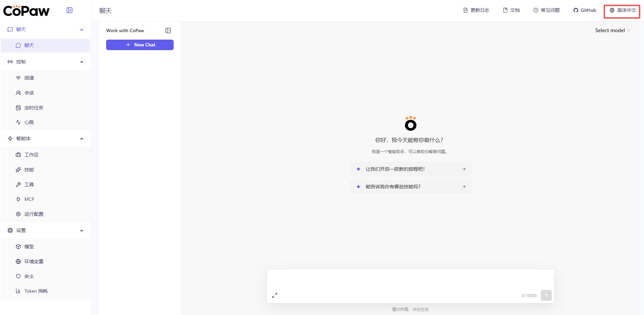This screenshot has width=644, height=315.
Task: Click the 工作区 briefcase icon
Action: pyautogui.click(x=18, y=155)
